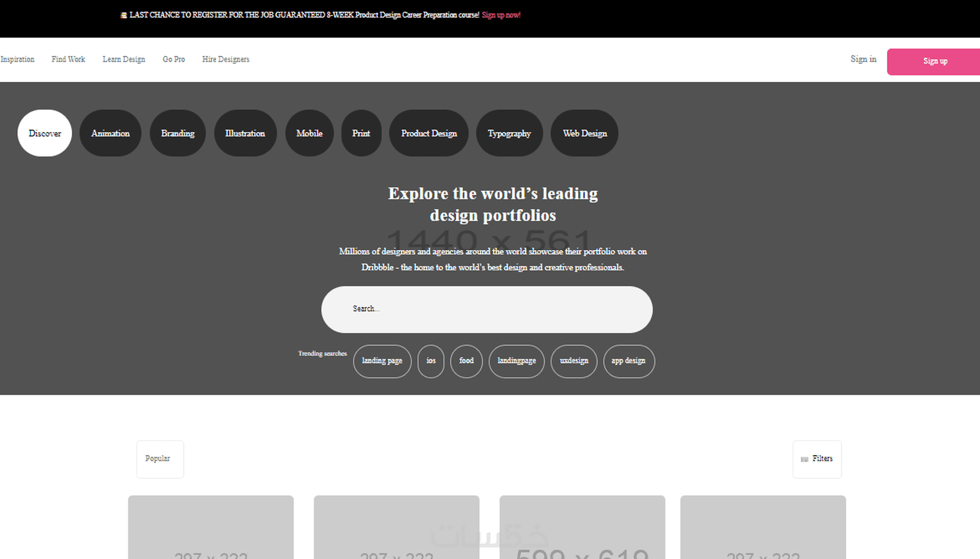This screenshot has height=559, width=980.
Task: Click the Sign in link
Action: click(x=864, y=59)
